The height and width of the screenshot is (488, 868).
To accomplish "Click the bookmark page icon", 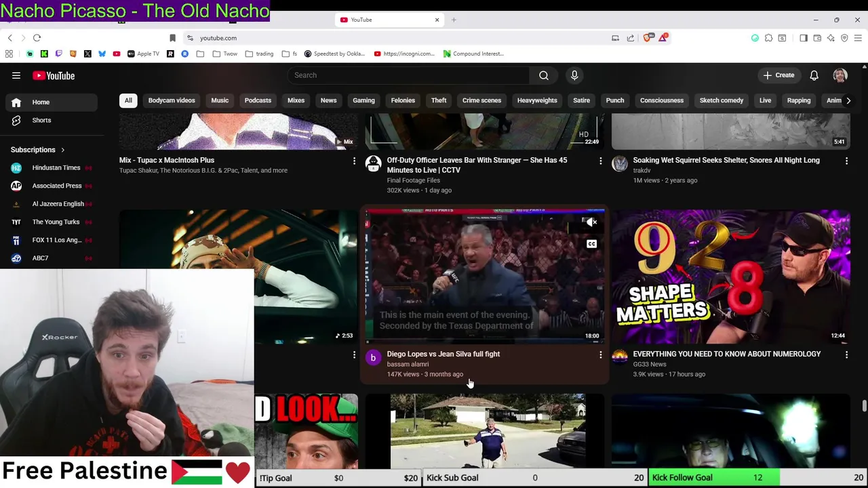I will click(172, 38).
